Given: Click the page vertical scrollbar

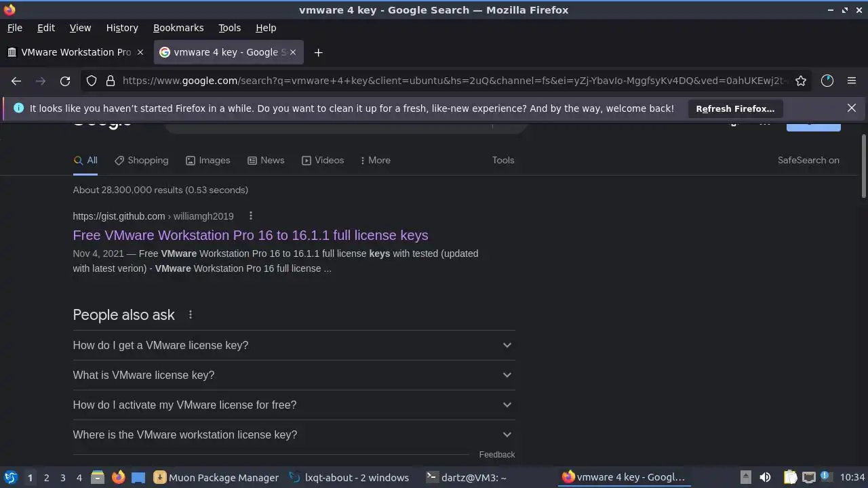Looking at the screenshot, I should tap(863, 166).
